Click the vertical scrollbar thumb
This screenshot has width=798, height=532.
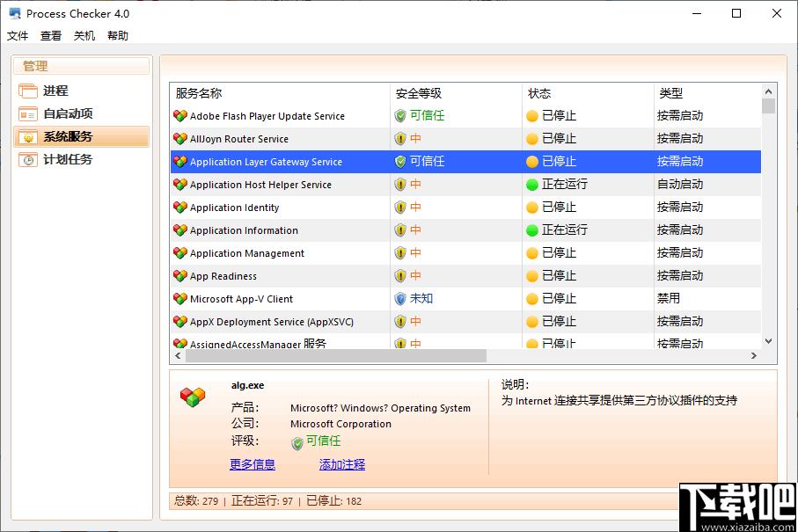click(x=768, y=106)
